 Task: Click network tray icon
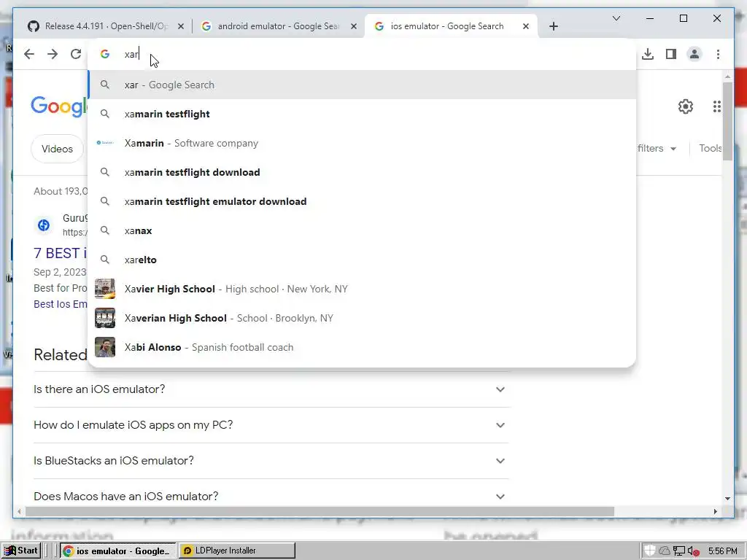679,551
